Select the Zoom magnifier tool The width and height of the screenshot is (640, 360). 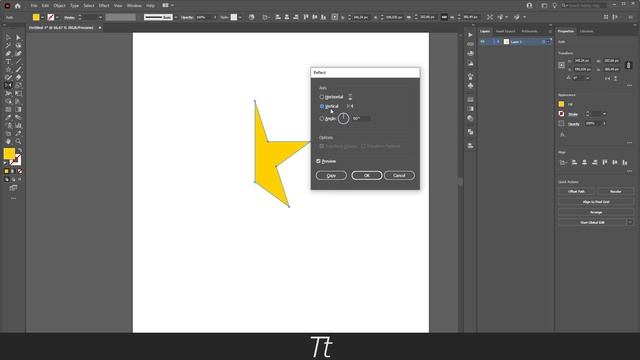18,142
